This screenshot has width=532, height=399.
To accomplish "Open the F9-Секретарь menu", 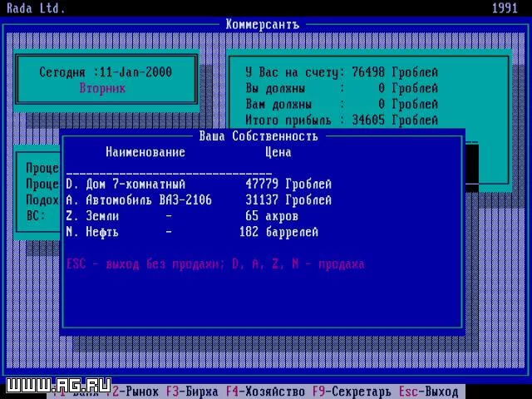I will (x=352, y=392).
